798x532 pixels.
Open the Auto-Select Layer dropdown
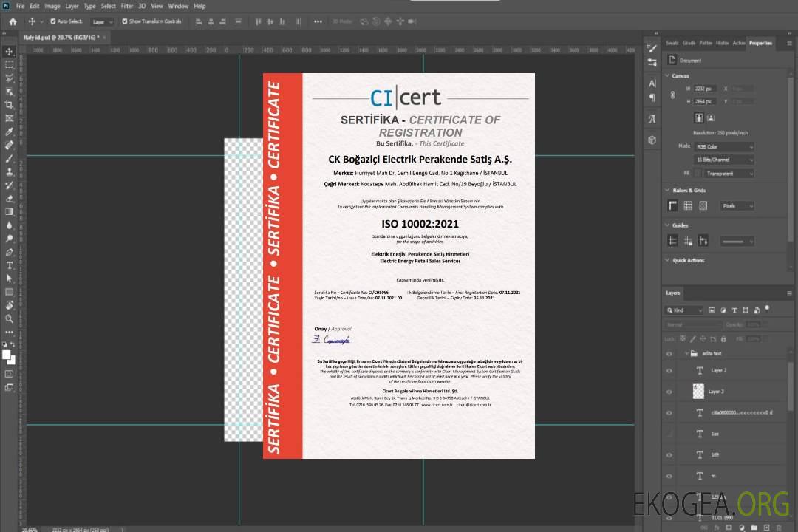[102, 22]
